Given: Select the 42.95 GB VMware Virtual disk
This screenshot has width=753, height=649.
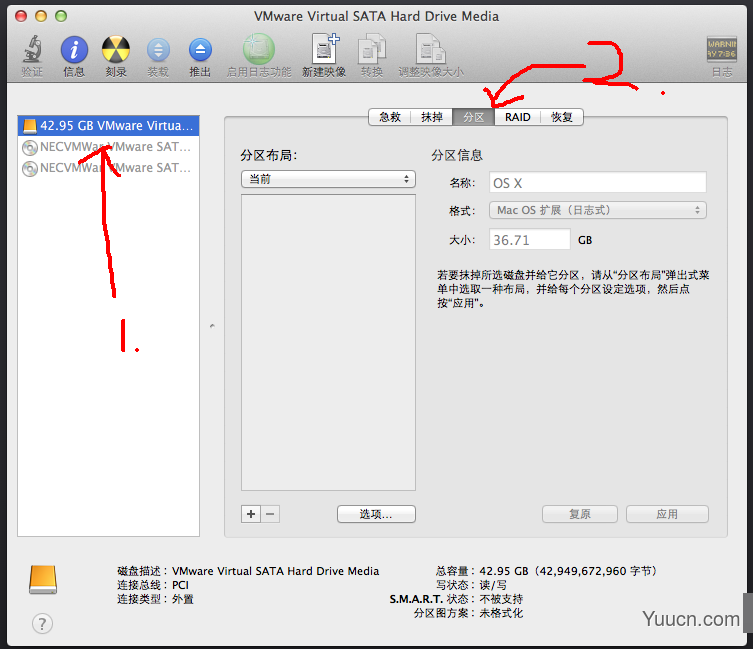Looking at the screenshot, I should click(x=109, y=125).
